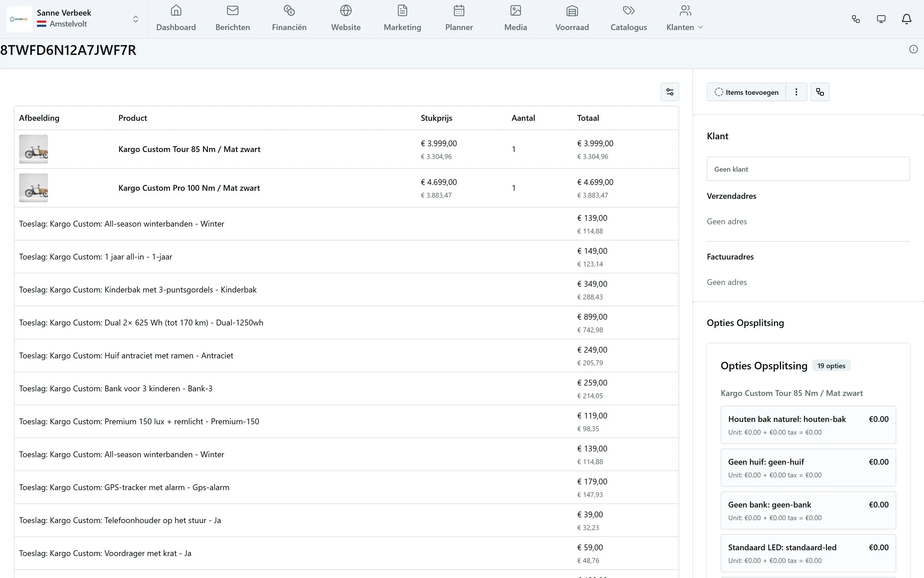Open Kargo Custom Pro 100 Nm thumbnail
The height and width of the screenshot is (578, 924).
click(33, 188)
